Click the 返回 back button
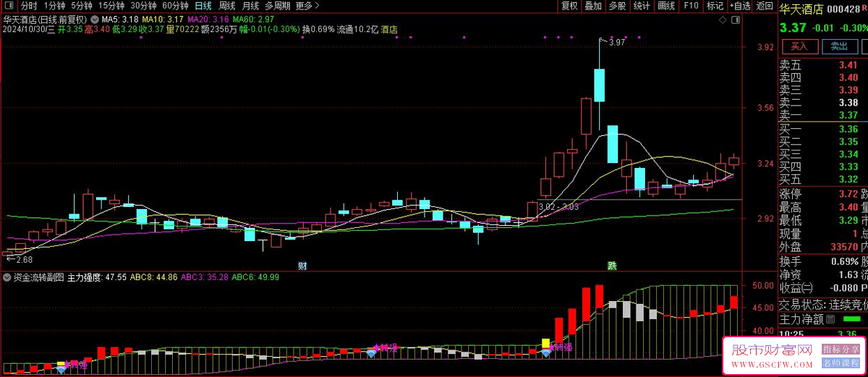 (765, 5)
